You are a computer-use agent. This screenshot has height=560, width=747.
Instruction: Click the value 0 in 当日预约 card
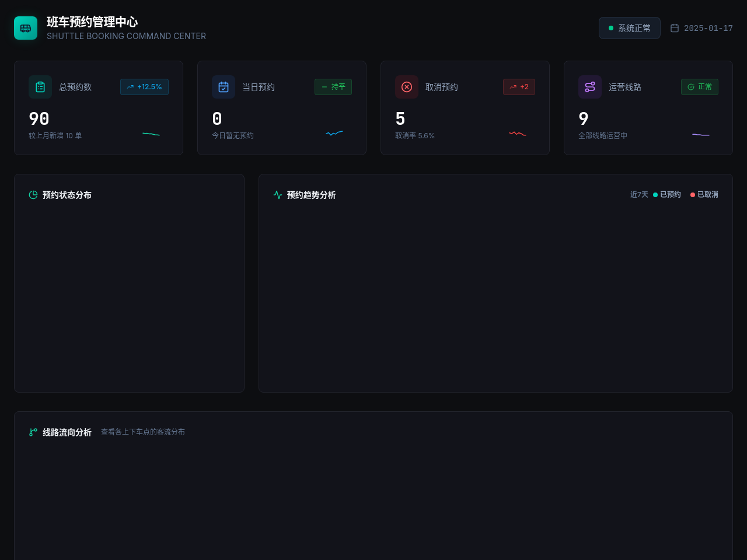click(x=217, y=119)
